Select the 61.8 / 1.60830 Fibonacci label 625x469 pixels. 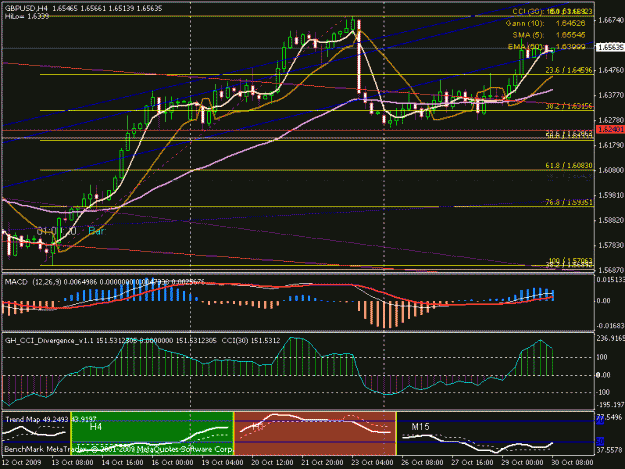click(569, 165)
